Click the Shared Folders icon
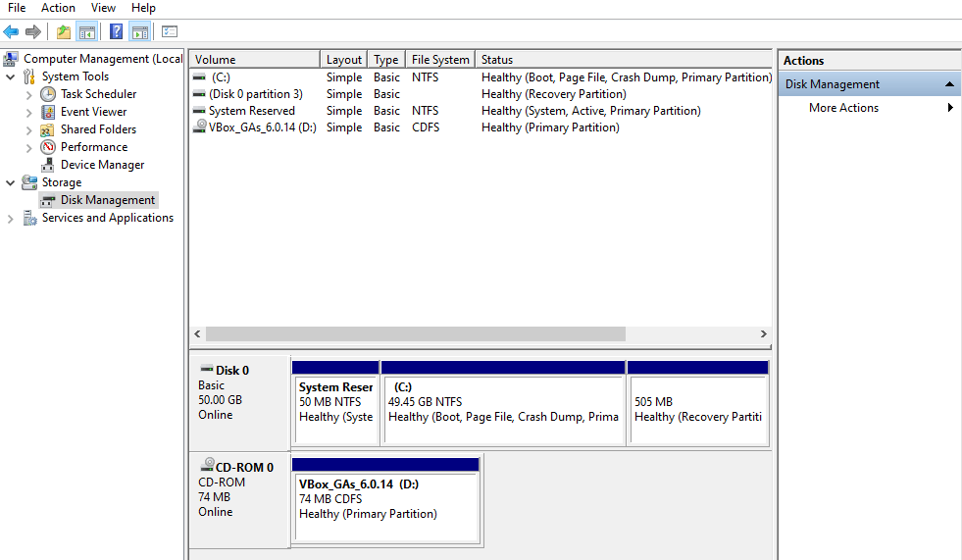 click(48, 130)
